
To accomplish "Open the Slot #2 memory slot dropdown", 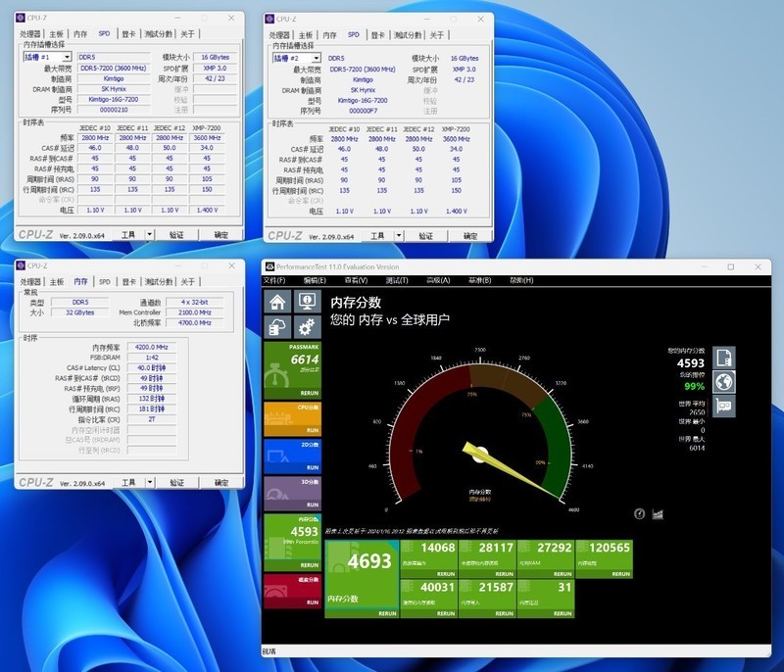I will [296, 58].
